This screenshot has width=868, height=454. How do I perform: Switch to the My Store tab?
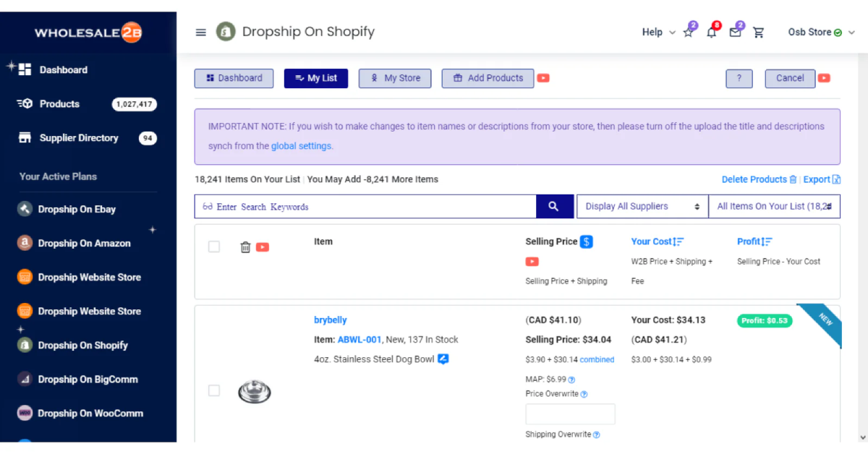tap(395, 78)
